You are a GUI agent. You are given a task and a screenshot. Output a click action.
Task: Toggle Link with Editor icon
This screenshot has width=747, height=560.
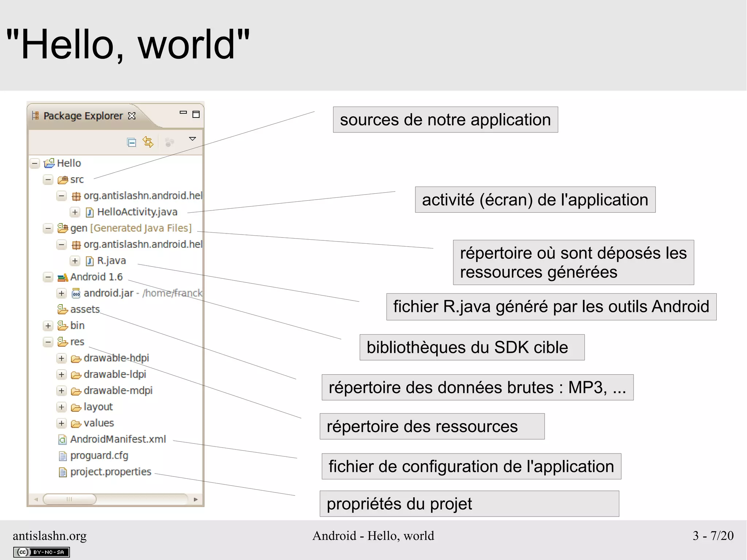tap(148, 142)
